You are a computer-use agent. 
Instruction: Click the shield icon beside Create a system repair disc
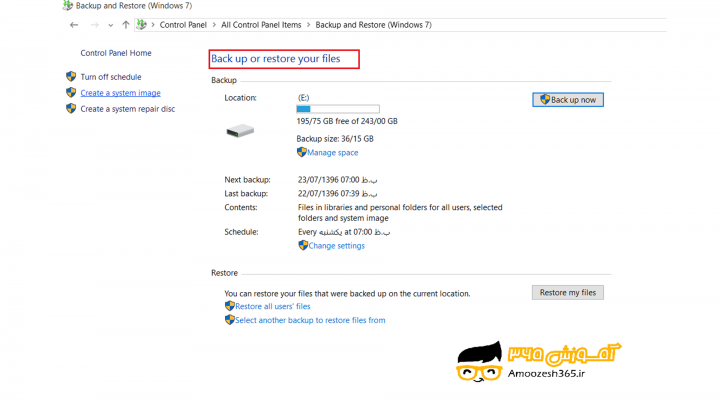(x=71, y=108)
